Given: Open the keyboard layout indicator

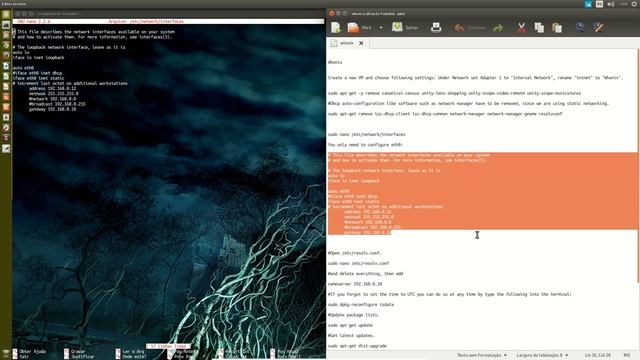Looking at the screenshot, I should pyautogui.click(x=599, y=4).
